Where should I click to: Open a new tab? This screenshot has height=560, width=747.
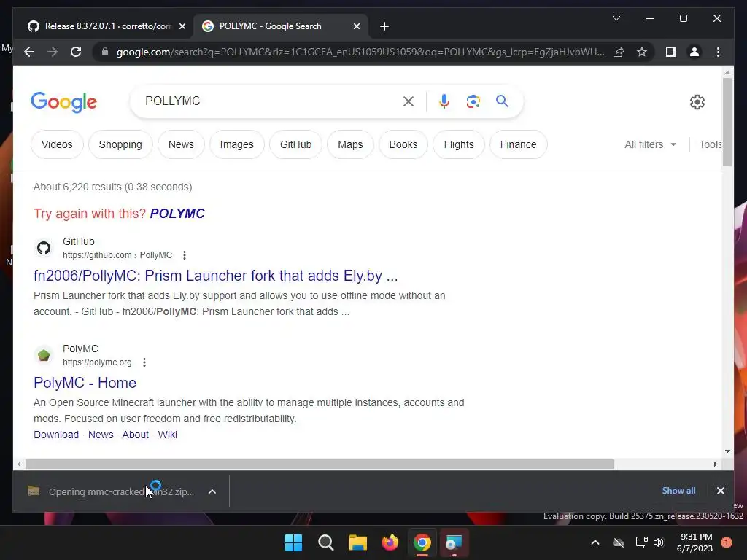384,26
